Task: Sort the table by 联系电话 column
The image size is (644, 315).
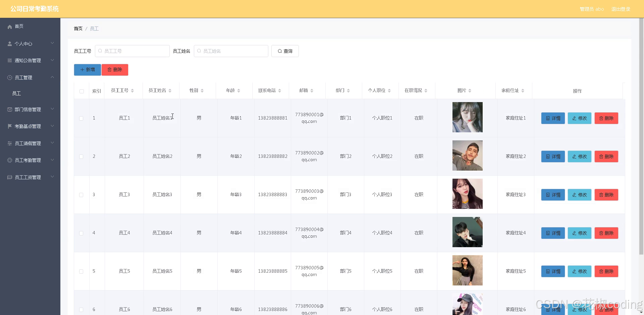Action: pos(279,91)
